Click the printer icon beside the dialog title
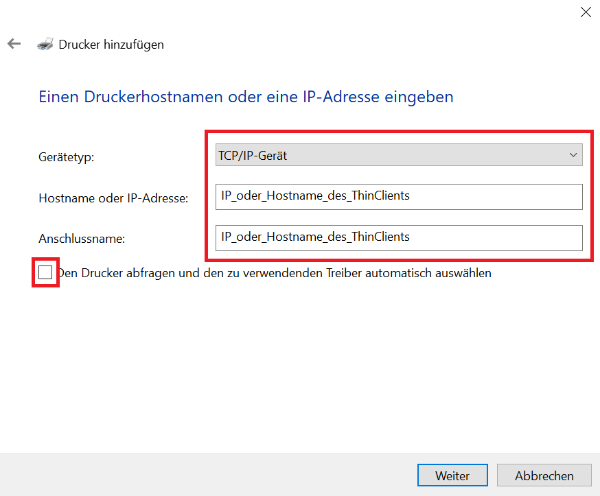 45,44
